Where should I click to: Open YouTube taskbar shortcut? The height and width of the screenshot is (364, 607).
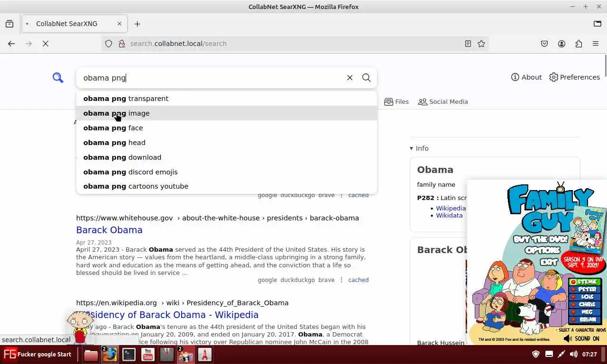coord(147,355)
